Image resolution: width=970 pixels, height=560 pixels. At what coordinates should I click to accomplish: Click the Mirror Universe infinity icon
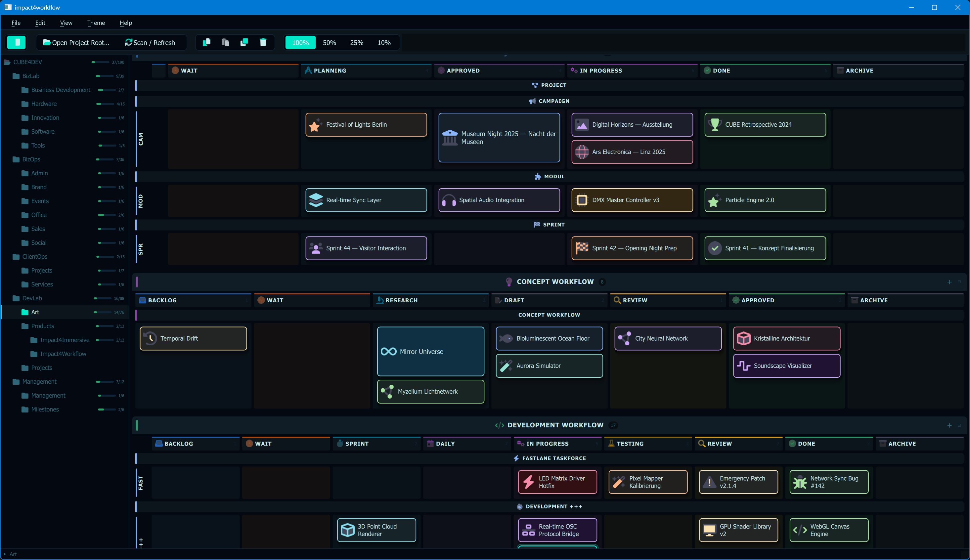click(388, 352)
